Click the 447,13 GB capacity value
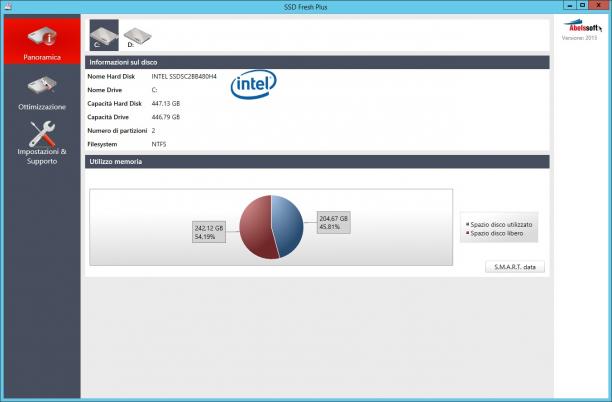Screen dimensions: 612x402 [166, 103]
